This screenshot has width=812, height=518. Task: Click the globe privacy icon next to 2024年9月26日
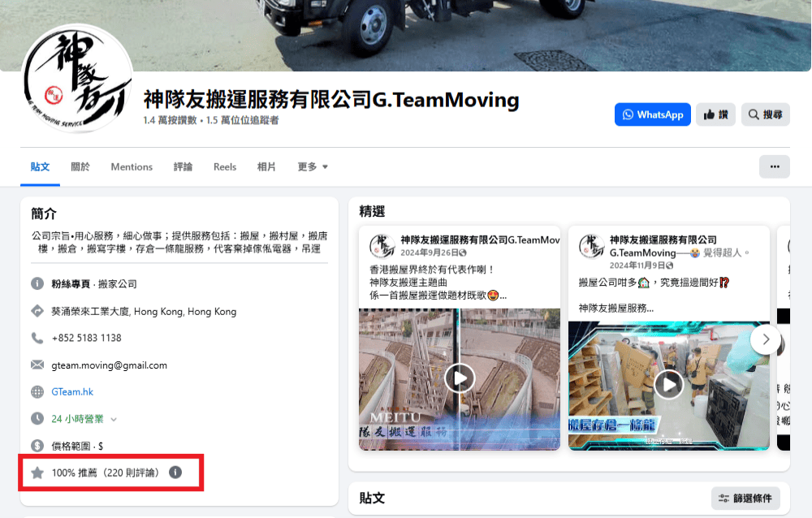[x=463, y=253]
